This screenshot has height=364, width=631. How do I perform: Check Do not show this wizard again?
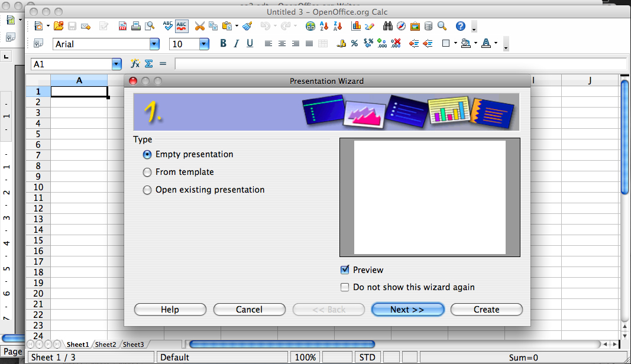345,287
